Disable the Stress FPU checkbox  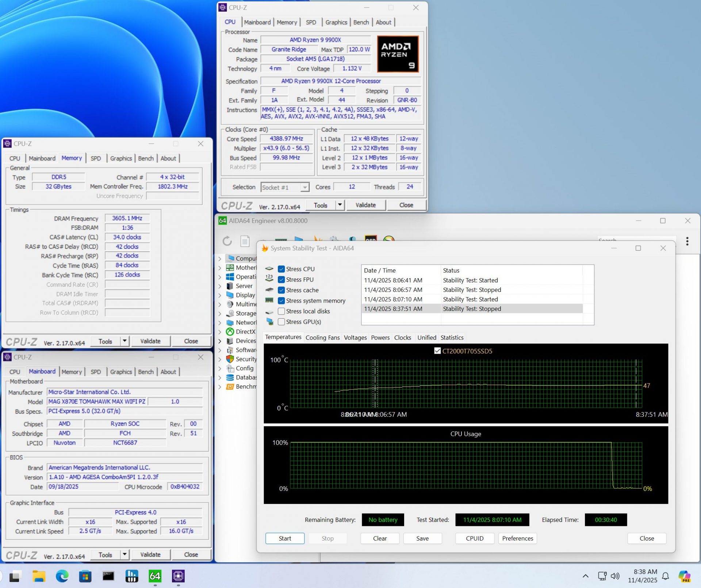[281, 280]
